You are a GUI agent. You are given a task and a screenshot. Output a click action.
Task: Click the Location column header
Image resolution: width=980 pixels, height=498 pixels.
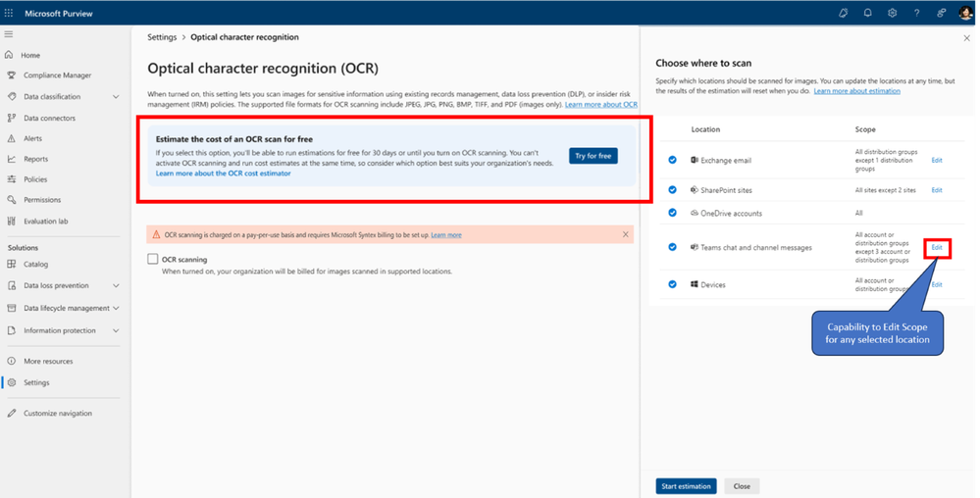point(705,129)
